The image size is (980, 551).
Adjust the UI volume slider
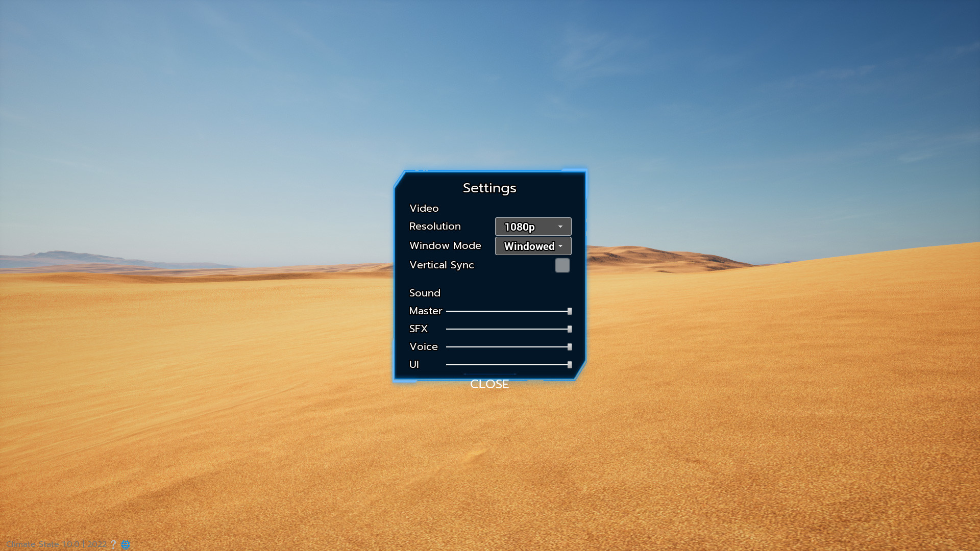point(509,365)
